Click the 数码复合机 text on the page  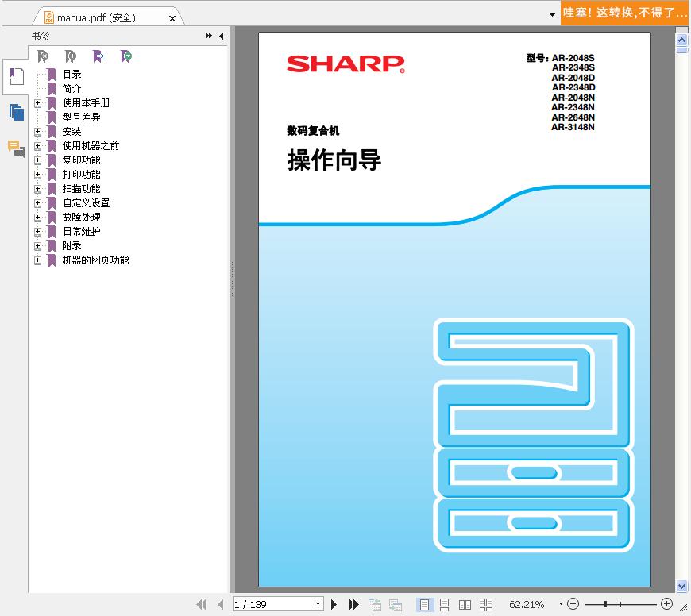pyautogui.click(x=313, y=131)
